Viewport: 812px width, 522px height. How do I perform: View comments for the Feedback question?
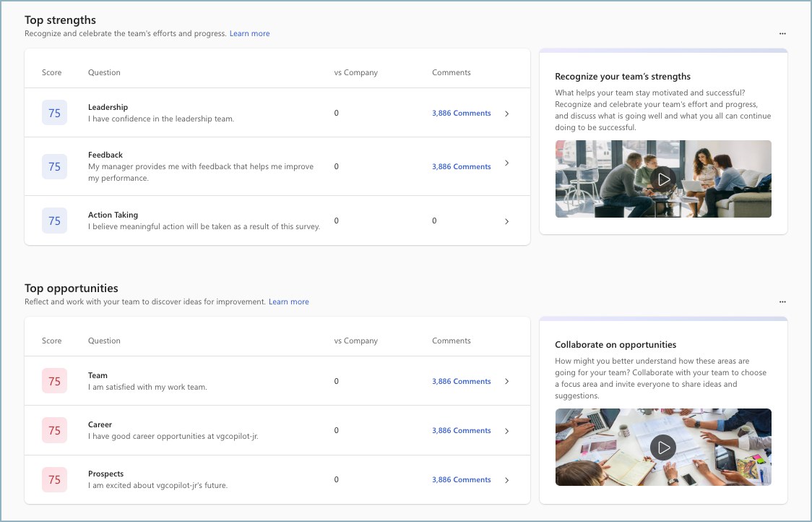(461, 166)
